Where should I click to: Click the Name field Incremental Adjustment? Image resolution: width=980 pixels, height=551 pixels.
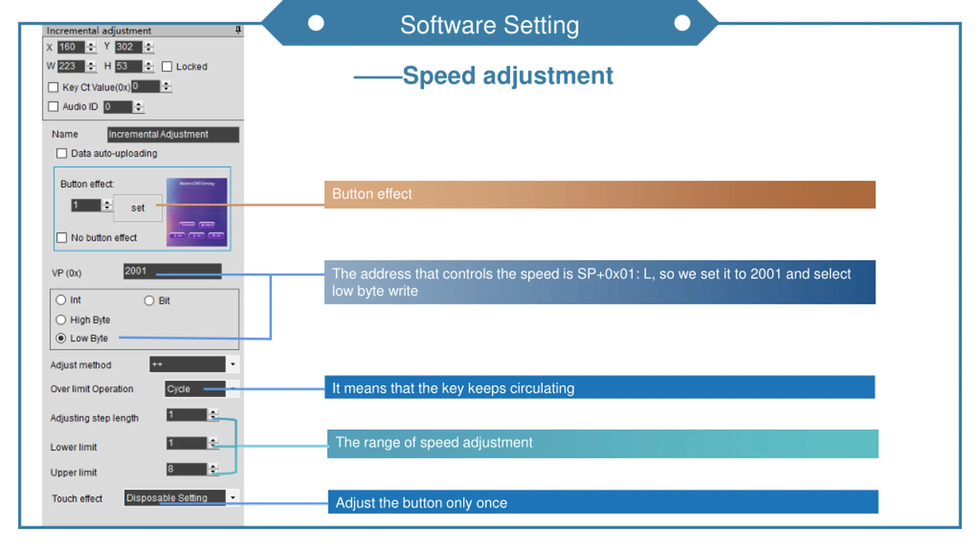tap(173, 134)
